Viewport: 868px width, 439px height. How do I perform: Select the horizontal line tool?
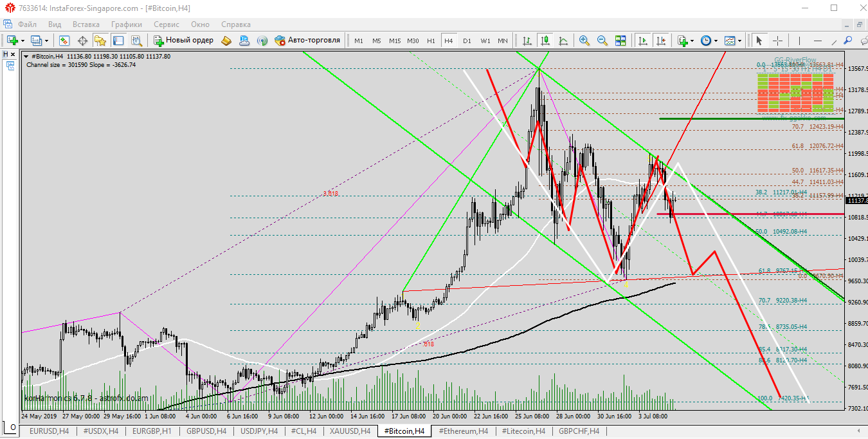(x=818, y=40)
